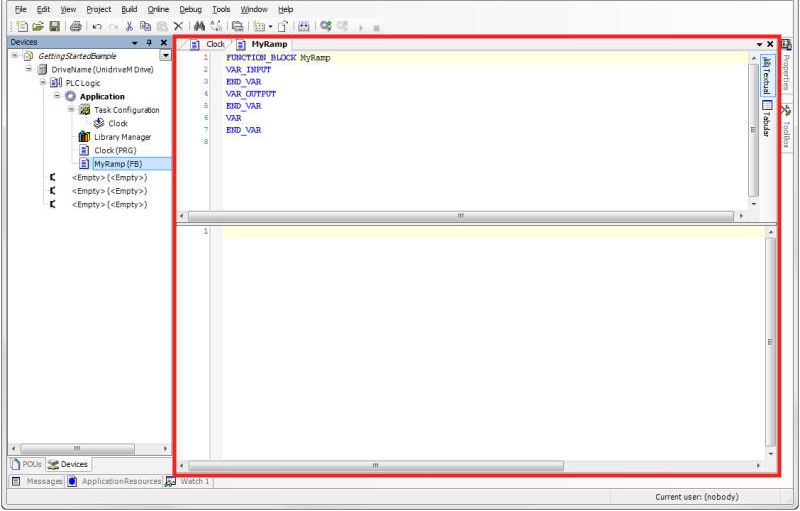800x511 pixels.
Task: Select MyRamp (FB) in device tree
Action: coord(118,164)
